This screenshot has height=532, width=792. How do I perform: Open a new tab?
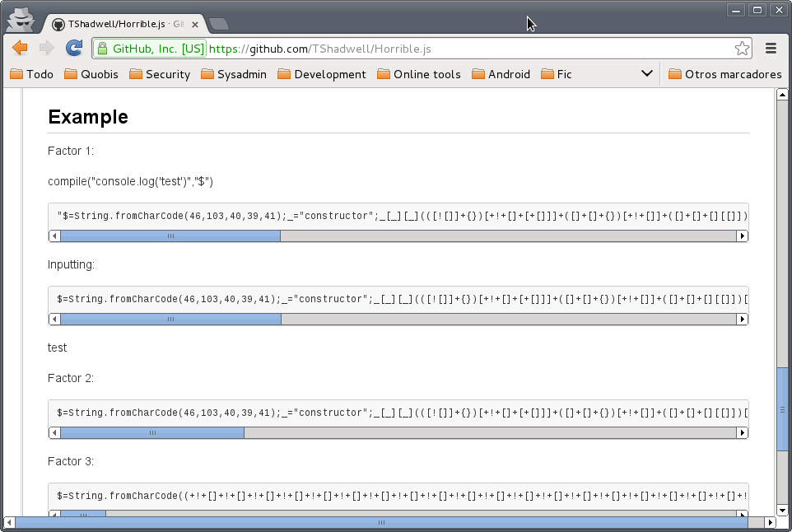coord(219,24)
